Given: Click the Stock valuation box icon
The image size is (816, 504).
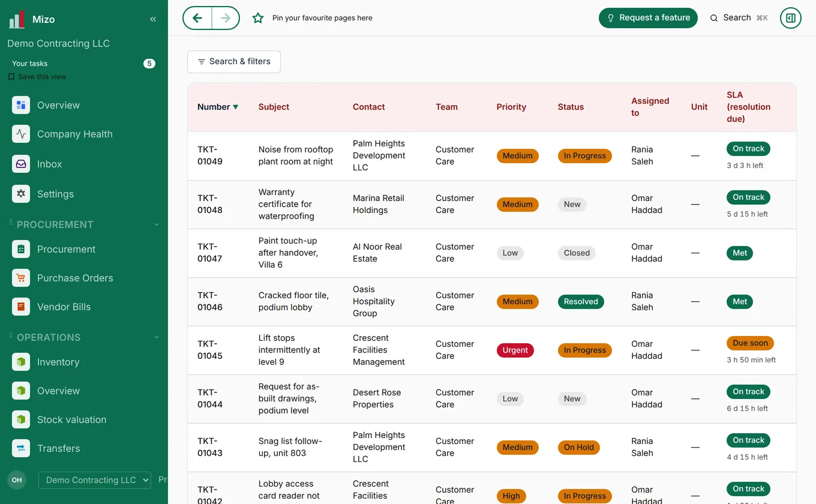Looking at the screenshot, I should [x=21, y=419].
